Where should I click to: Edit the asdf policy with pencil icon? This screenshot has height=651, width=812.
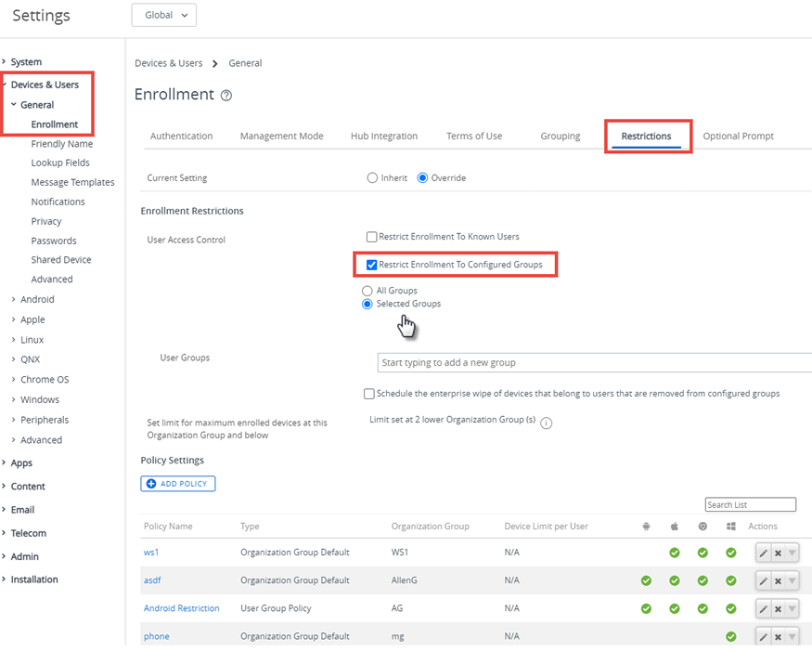pyautogui.click(x=764, y=581)
